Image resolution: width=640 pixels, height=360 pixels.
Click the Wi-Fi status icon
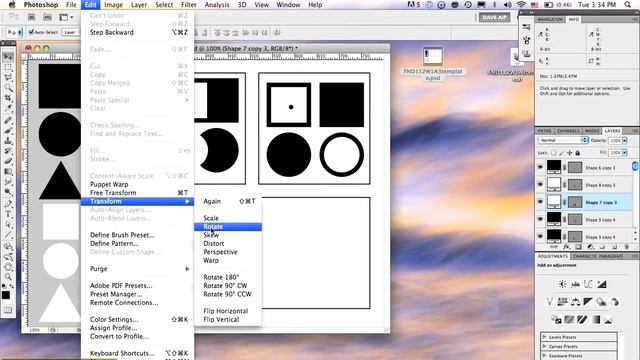(x=521, y=5)
